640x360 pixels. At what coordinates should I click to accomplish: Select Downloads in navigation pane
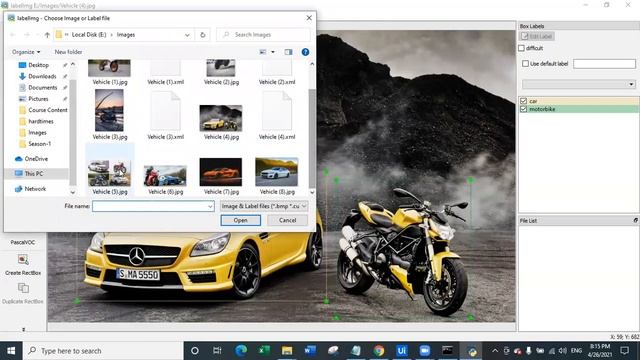point(42,76)
